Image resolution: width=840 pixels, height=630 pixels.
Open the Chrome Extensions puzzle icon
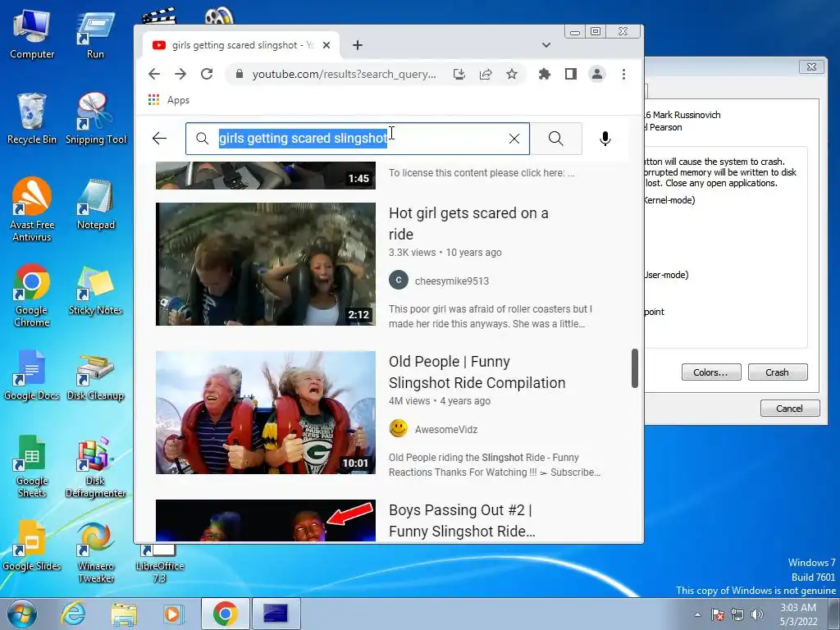(545, 74)
